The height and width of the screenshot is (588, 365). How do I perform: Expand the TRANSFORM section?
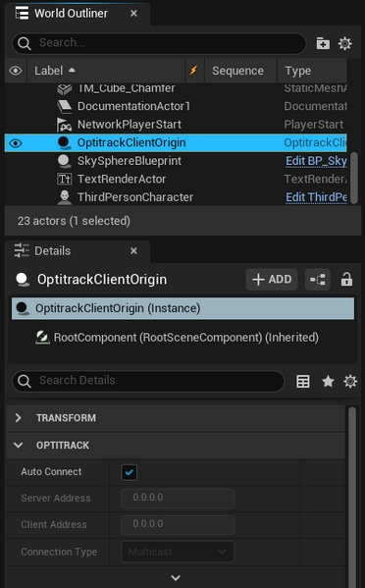pos(18,418)
